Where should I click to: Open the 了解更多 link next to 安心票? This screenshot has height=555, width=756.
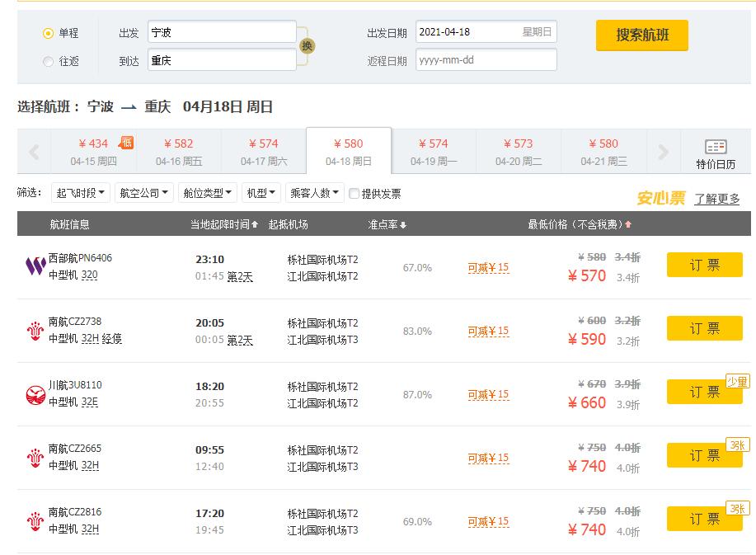[716, 198]
